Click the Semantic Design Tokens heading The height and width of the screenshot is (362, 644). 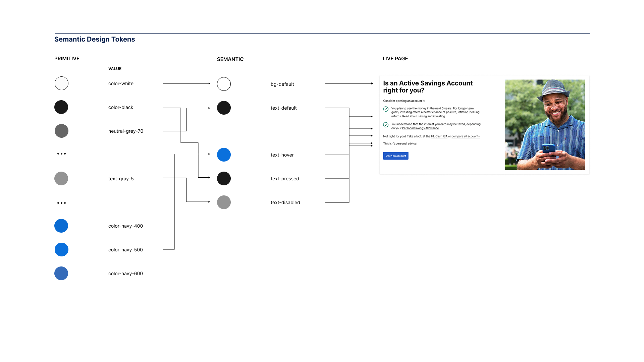pos(95,39)
